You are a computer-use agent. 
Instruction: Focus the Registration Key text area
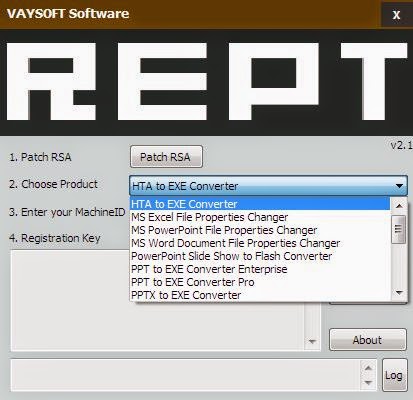pyautogui.click(x=157, y=300)
